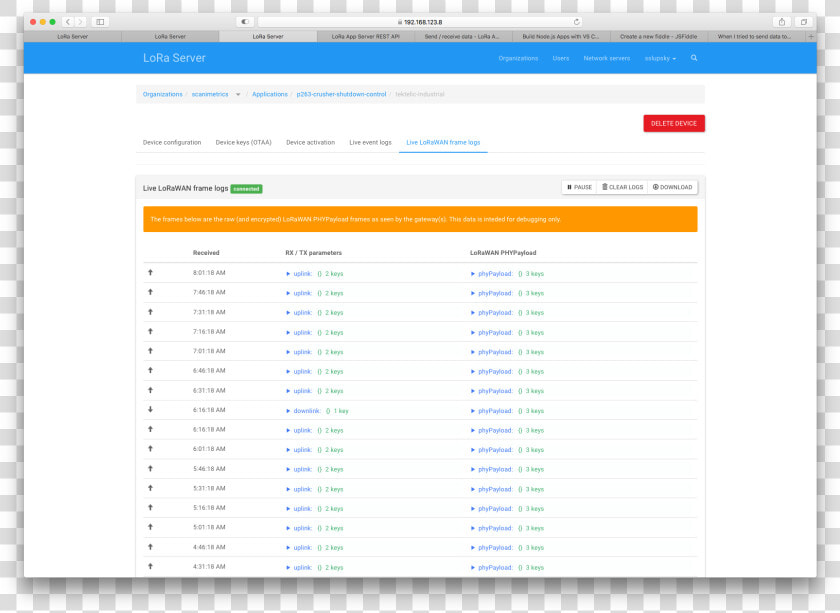Click the 6:46:18 AM received time
The width and height of the screenshot is (840, 613).
pyautogui.click(x=209, y=371)
